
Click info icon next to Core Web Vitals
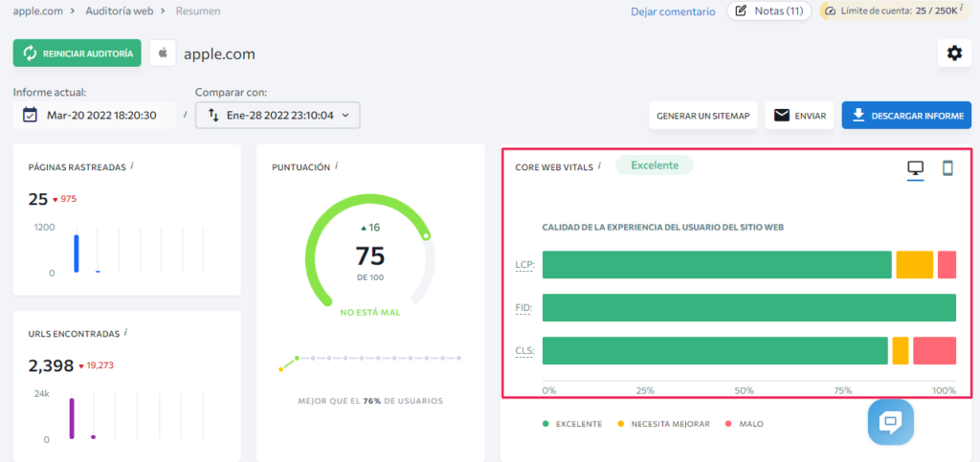(x=599, y=166)
